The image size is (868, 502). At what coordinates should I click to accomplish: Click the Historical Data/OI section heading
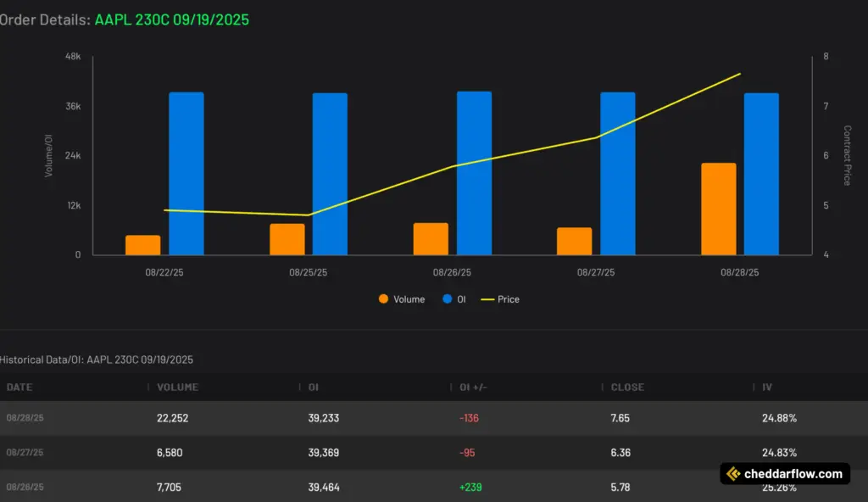97,360
